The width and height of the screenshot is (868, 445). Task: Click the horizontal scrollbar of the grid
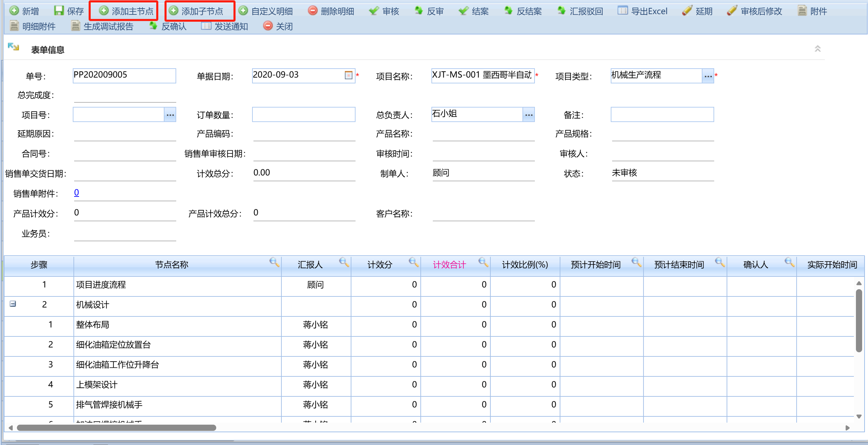(117, 428)
